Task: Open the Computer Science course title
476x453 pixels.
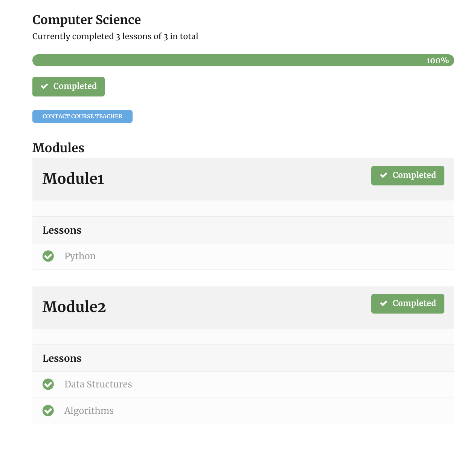Action: [x=86, y=20]
